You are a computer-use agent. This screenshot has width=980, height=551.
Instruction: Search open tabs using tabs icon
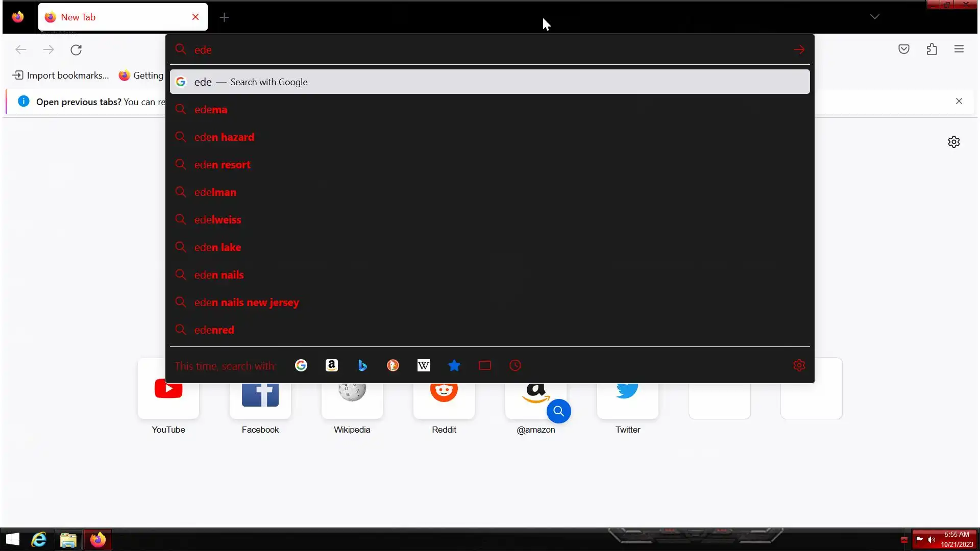coord(485,365)
